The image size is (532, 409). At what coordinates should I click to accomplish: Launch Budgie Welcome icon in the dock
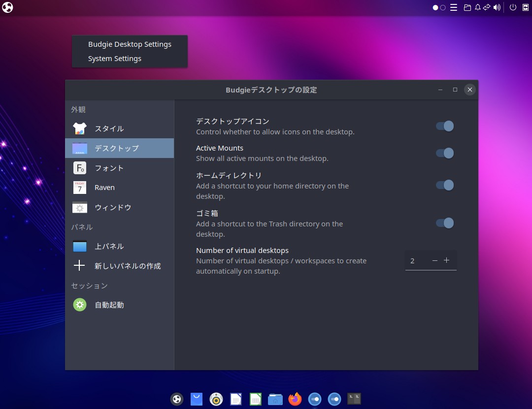point(177,399)
